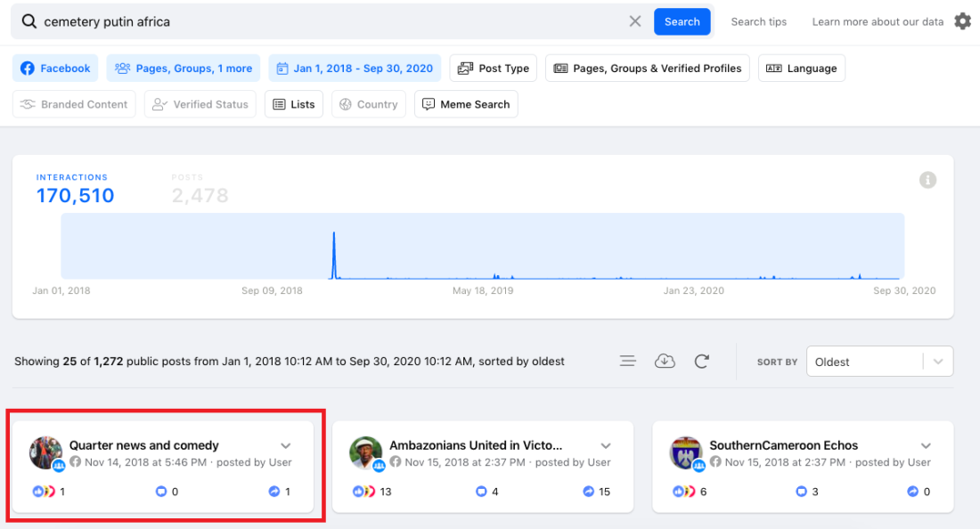Open Pages, Groups & Verified Profiles filter

648,68
